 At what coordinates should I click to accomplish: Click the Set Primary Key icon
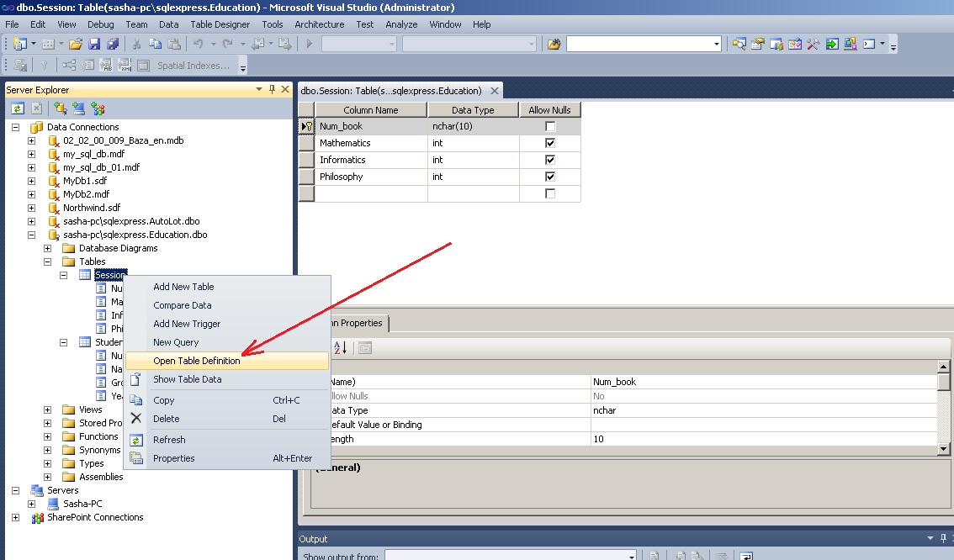44,65
